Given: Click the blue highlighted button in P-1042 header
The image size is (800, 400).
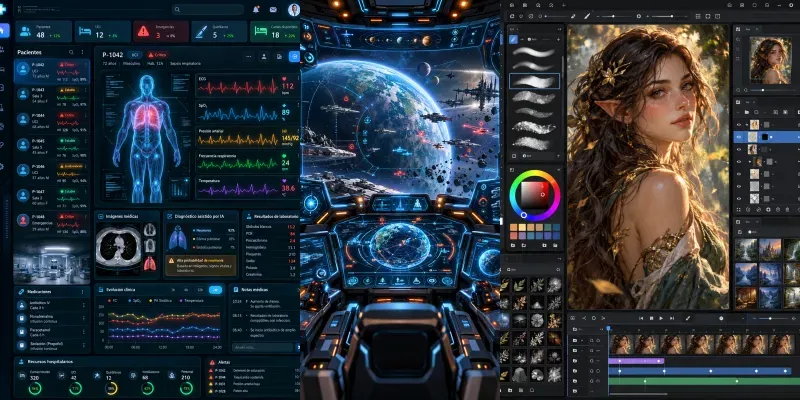Looking at the screenshot, I should (x=294, y=57).
